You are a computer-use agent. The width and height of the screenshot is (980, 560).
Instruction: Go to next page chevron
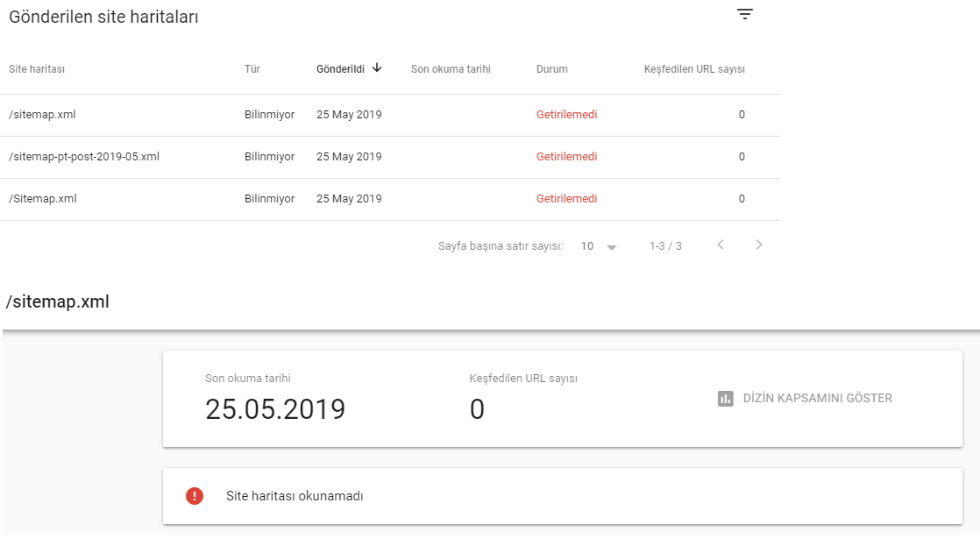(759, 245)
